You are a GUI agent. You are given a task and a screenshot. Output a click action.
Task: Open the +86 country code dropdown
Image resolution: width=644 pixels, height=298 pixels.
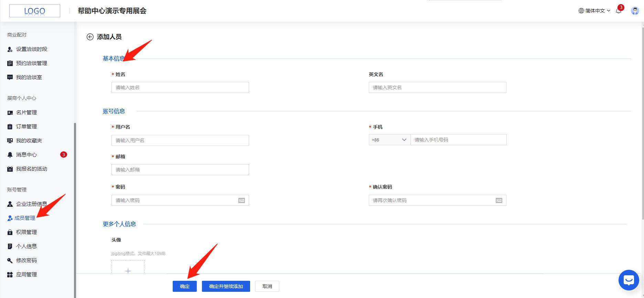389,140
